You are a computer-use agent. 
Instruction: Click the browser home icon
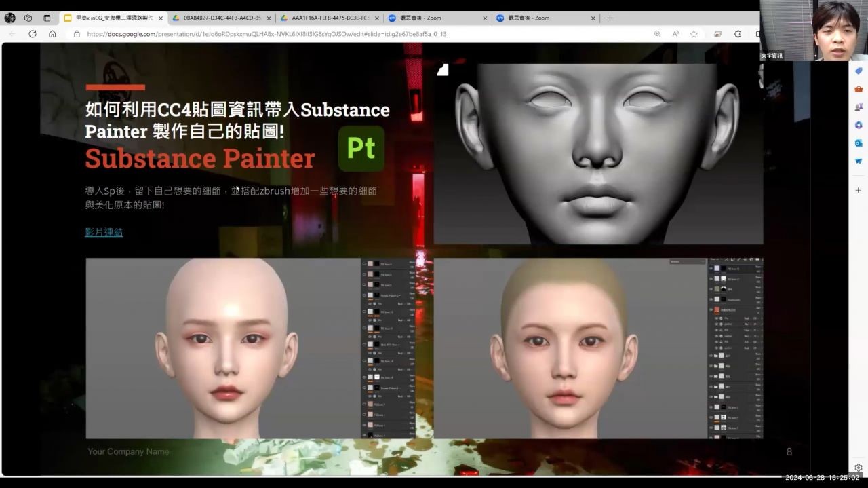pyautogui.click(x=52, y=34)
